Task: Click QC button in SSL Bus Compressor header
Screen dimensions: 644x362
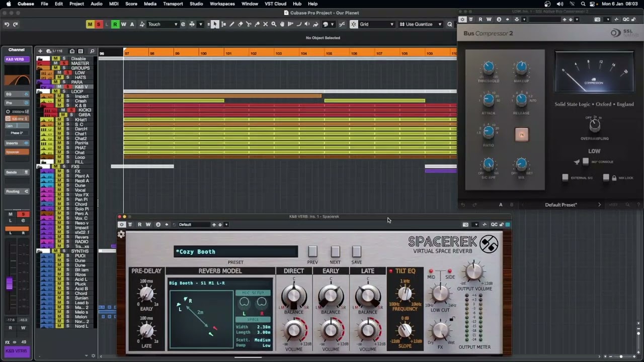Action: pos(626,19)
